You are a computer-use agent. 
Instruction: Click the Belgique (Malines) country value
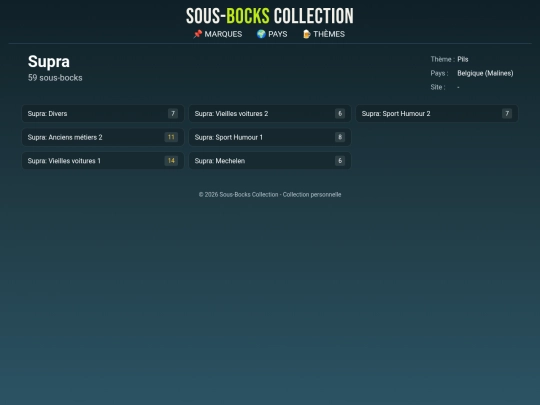tap(485, 73)
